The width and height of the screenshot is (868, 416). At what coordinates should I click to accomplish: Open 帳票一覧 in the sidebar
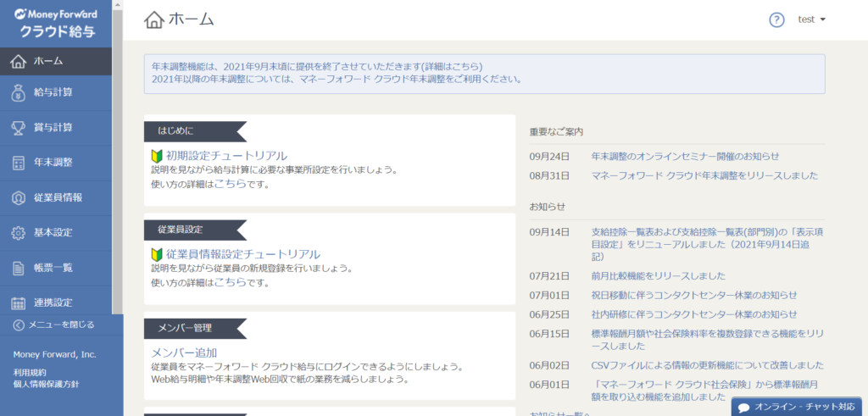(56, 269)
